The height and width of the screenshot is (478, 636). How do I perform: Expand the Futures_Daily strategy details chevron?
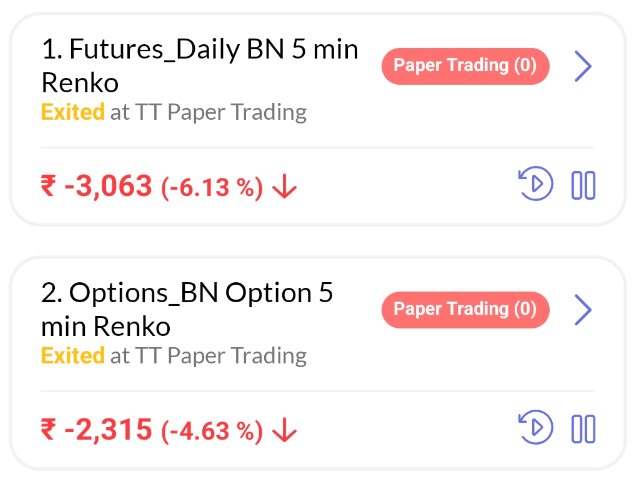coord(584,66)
